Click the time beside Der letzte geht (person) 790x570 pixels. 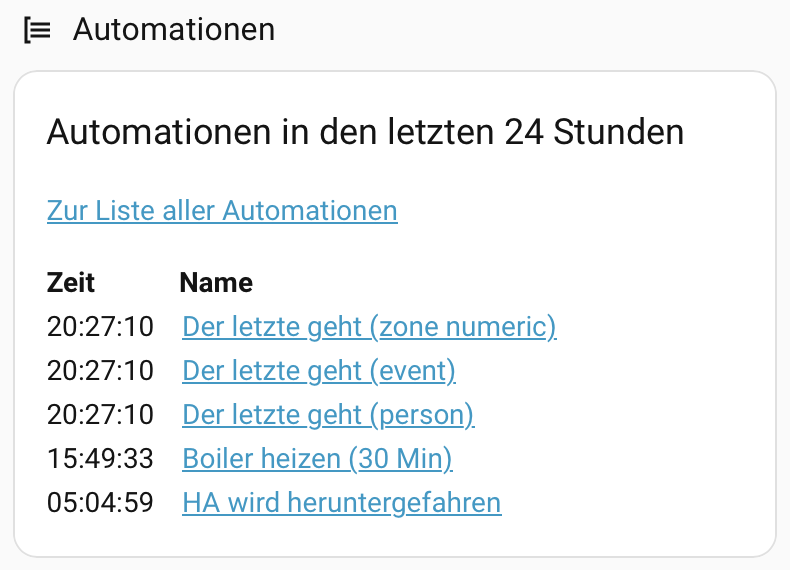point(100,415)
